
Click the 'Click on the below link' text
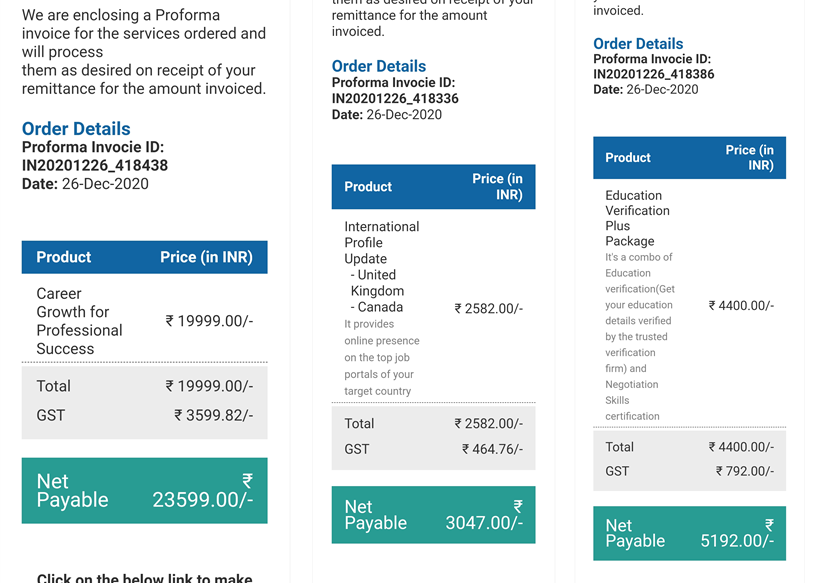click(x=144, y=577)
